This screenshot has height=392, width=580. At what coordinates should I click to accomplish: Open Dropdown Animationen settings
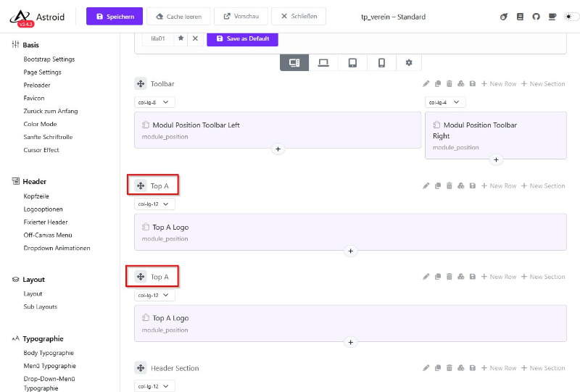(x=57, y=248)
